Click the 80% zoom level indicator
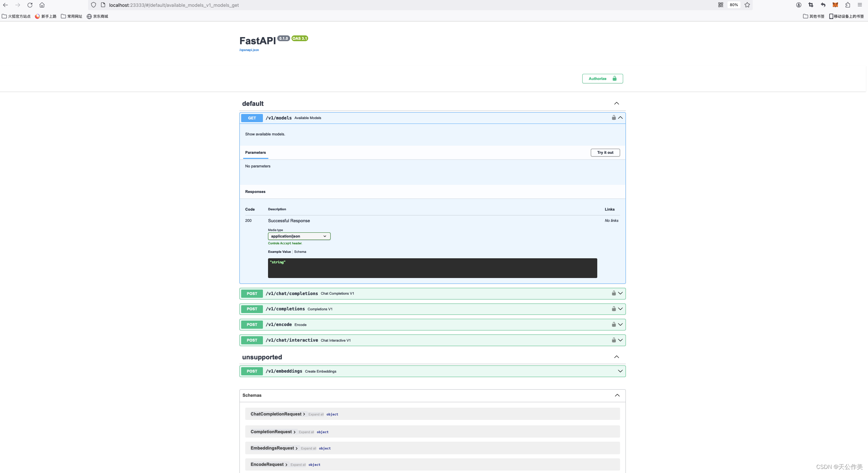The image size is (868, 473). click(734, 5)
